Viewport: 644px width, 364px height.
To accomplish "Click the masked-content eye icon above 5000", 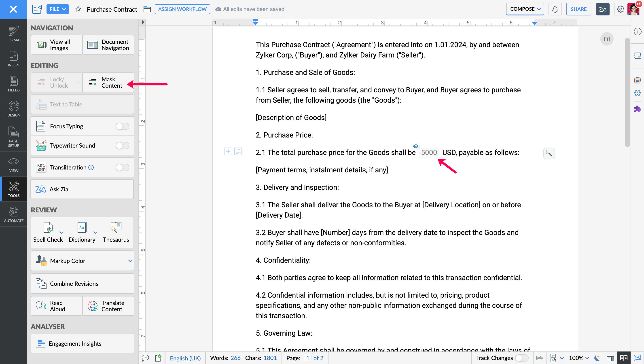I will click(415, 146).
